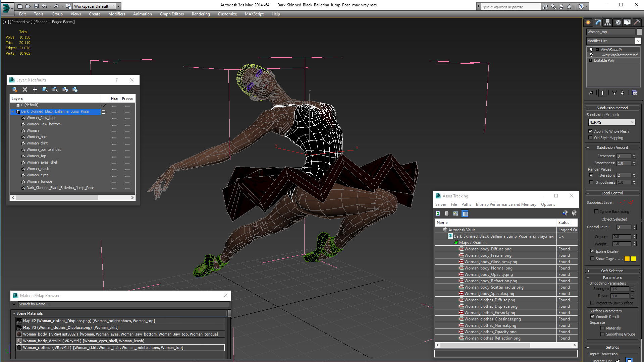Click the Redo arrow icon
The height and width of the screenshot is (362, 644).
tap(56, 6)
